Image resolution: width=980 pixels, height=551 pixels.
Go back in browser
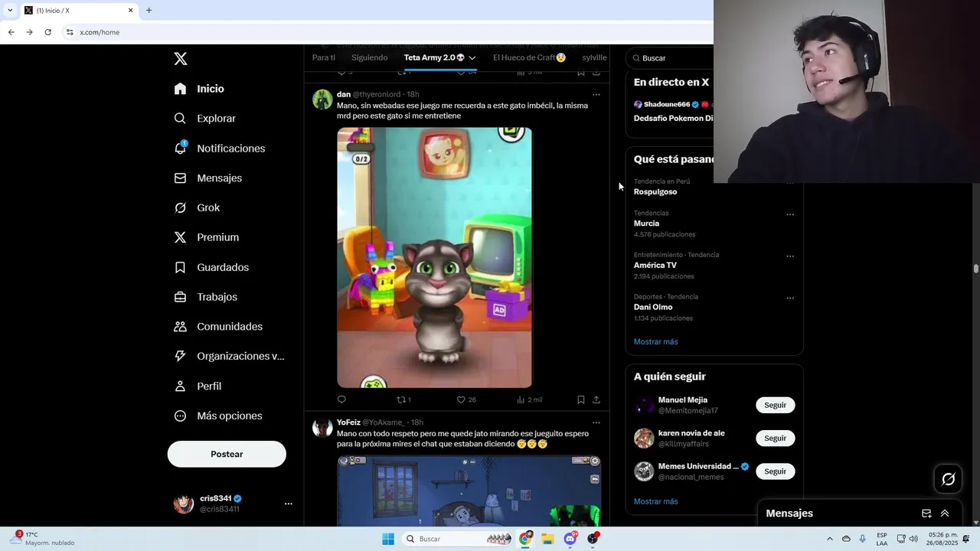pyautogui.click(x=11, y=32)
